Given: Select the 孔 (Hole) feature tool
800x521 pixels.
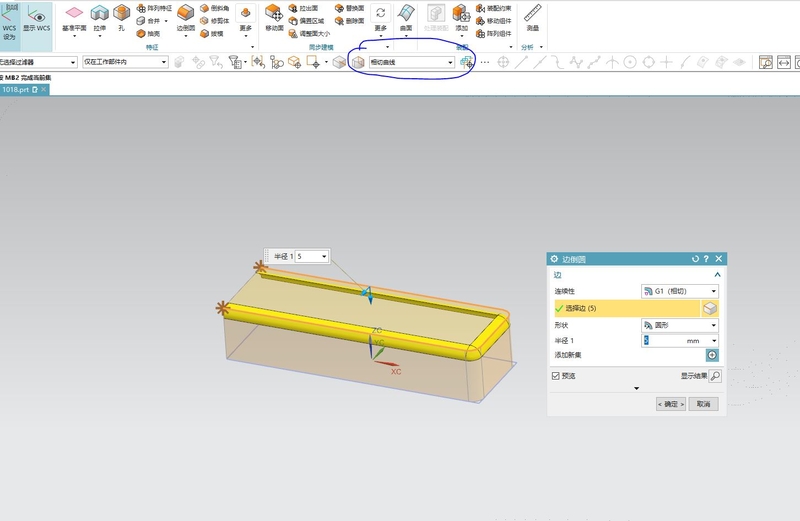Looking at the screenshot, I should 121,13.
